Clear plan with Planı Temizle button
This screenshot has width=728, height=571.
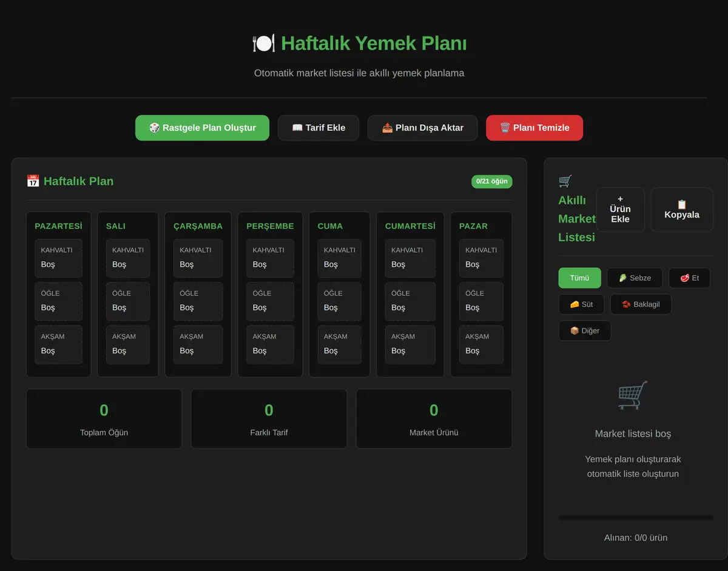coord(534,128)
